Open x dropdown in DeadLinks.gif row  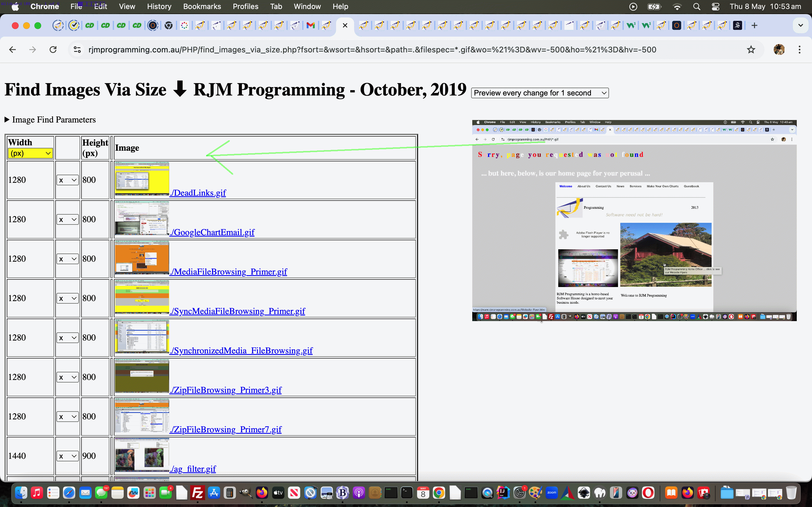(67, 180)
